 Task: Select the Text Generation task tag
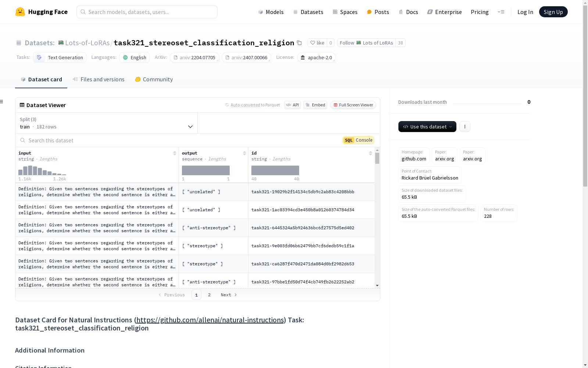60,57
